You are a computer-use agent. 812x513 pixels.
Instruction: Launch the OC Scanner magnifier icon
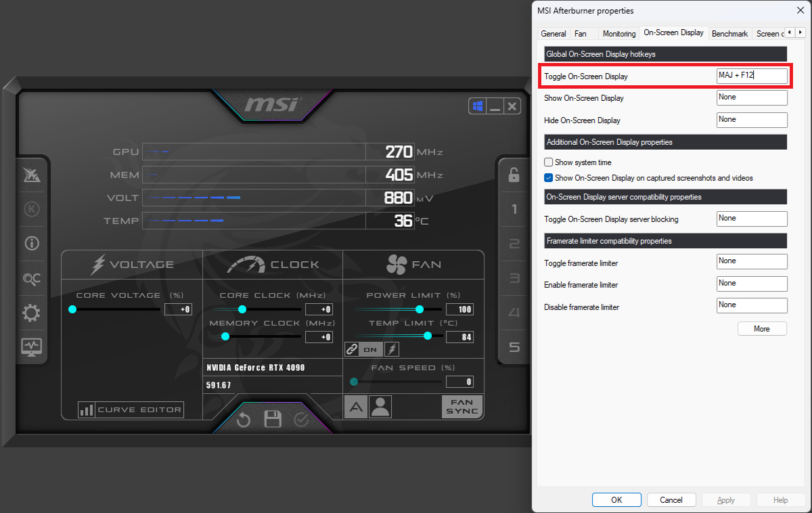32,279
